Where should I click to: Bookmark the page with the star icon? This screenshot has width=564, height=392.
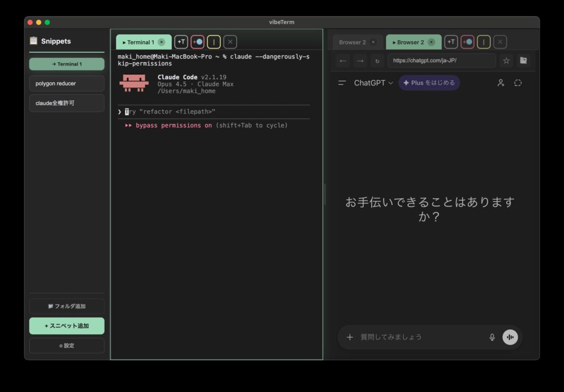(x=506, y=61)
